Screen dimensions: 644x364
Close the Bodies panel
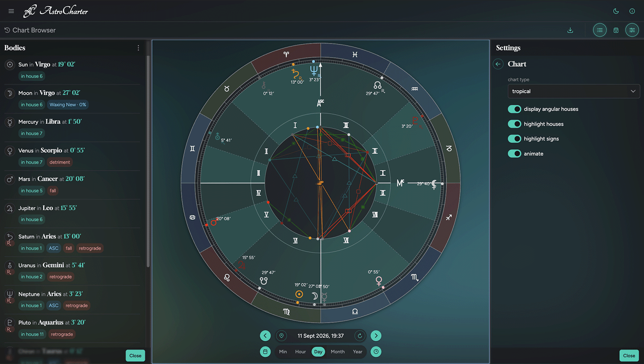[136, 355]
